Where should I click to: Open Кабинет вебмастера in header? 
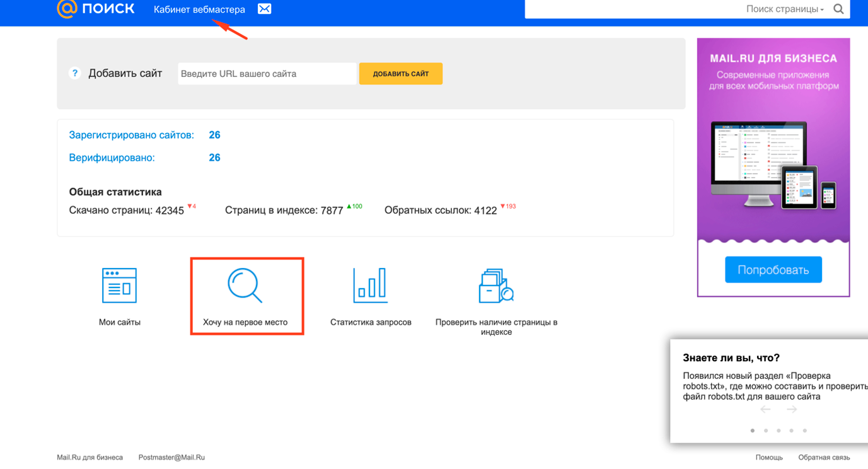tap(199, 9)
